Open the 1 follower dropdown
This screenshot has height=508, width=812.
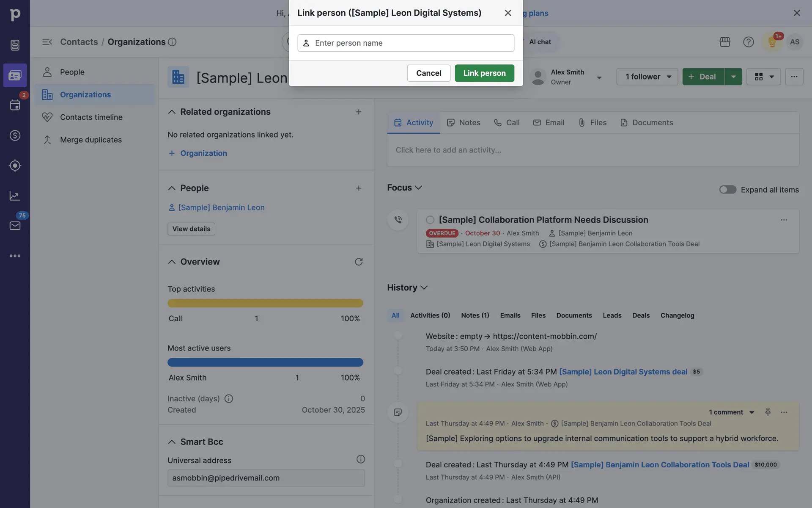647,77
